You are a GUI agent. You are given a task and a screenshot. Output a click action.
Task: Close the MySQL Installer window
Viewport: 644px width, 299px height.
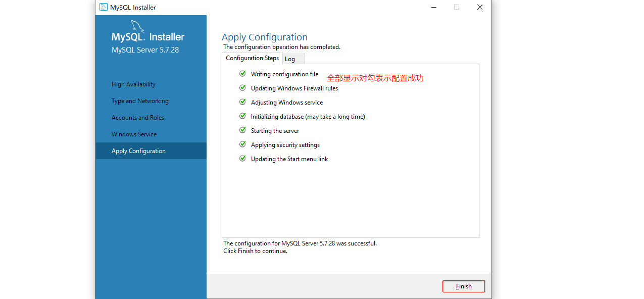[x=480, y=7]
